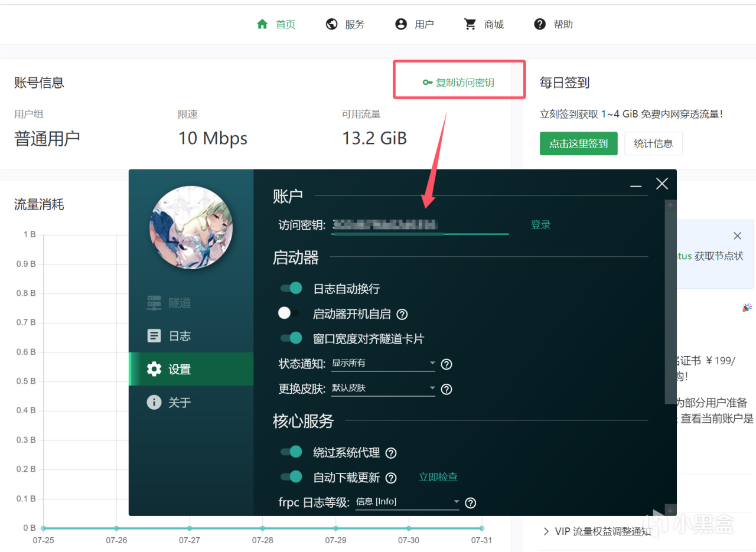This screenshot has width=756, height=552.
Task: Open frpc 日志等级 dropdown showing 信息 [Info]
Action: [407, 502]
